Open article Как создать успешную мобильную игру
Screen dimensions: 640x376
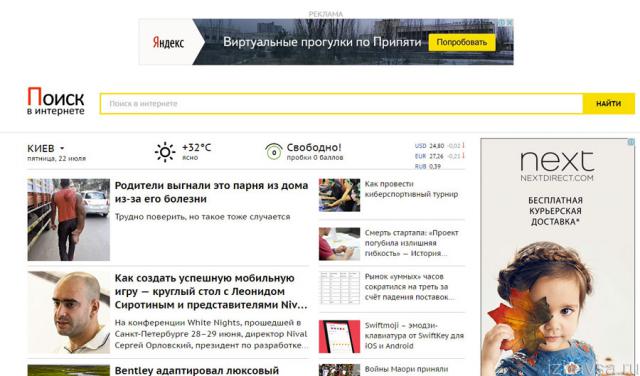pos(211,291)
